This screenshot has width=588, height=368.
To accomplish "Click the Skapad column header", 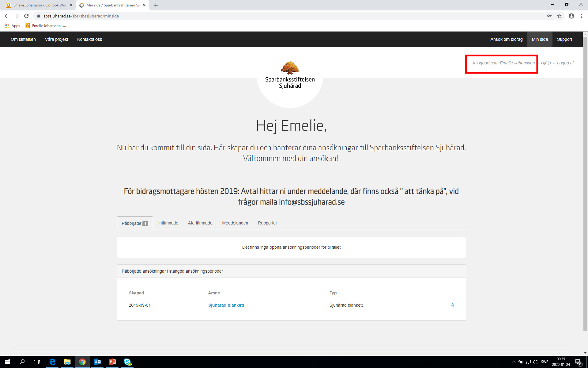I will pyautogui.click(x=136, y=293).
